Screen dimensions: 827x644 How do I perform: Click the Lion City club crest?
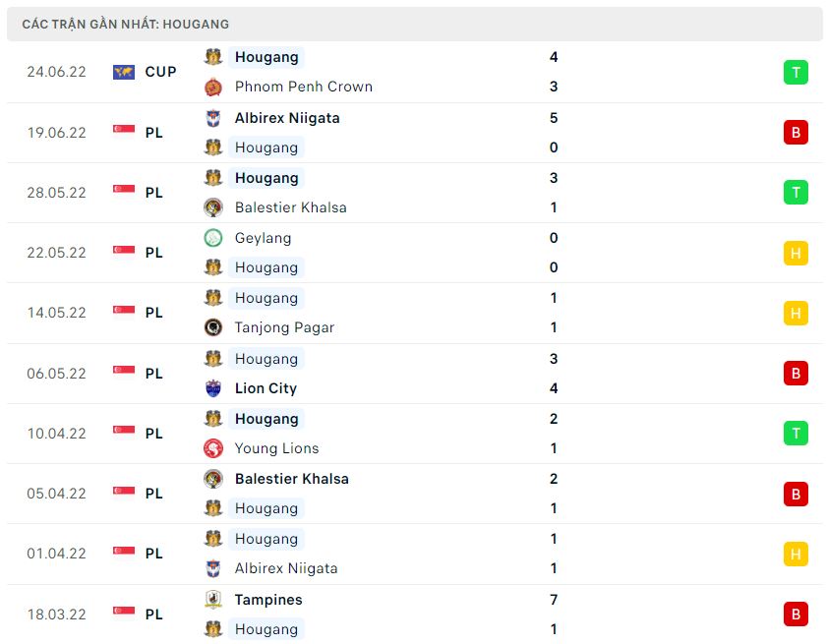213,388
